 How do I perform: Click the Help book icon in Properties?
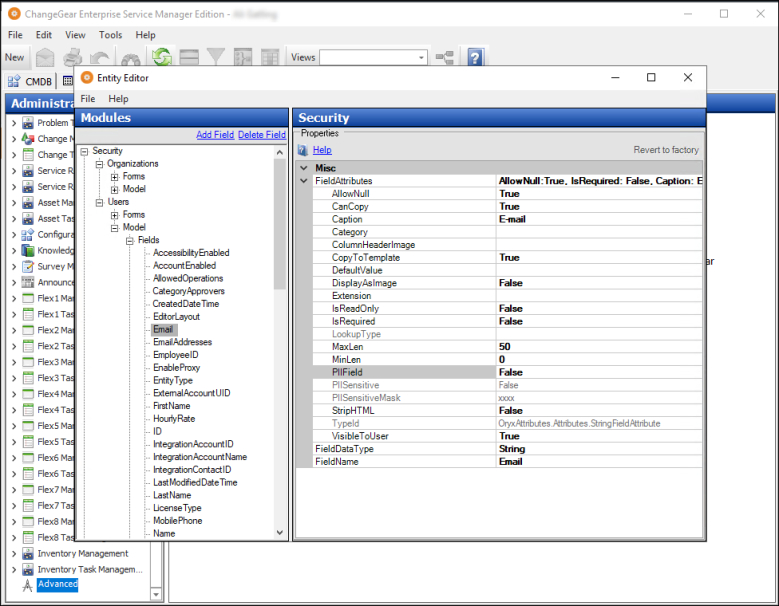click(303, 150)
